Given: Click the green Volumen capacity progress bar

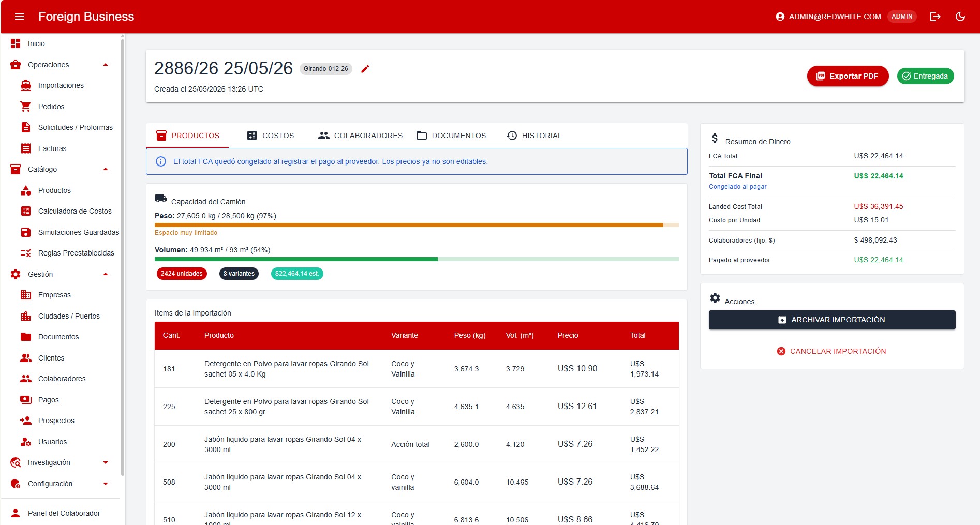Looking at the screenshot, I should 417,259.
